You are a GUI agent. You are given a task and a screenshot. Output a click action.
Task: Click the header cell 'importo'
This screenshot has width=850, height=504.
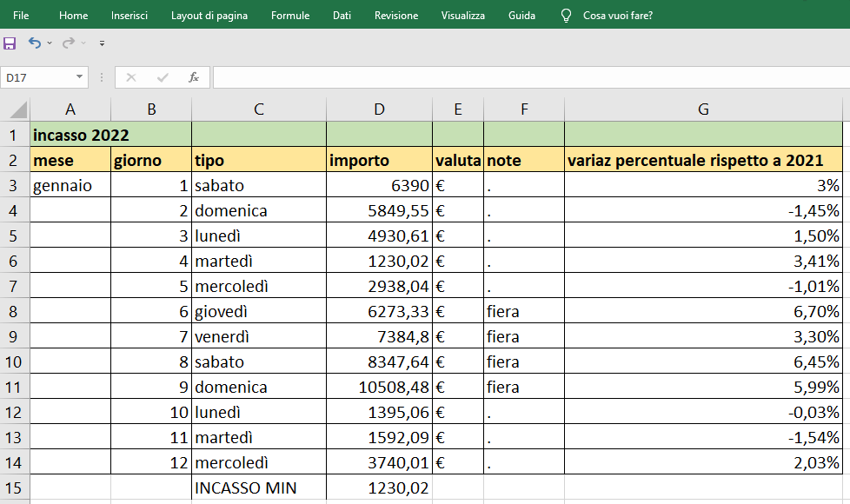pos(380,160)
